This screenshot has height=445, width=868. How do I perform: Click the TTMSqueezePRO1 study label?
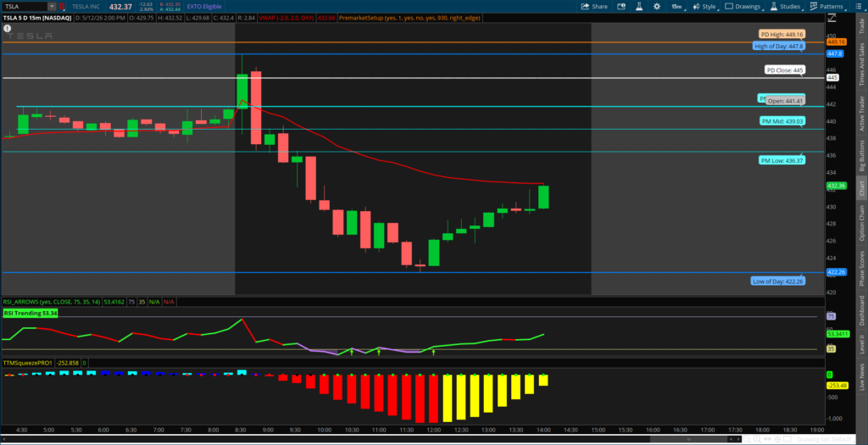pyautogui.click(x=28, y=363)
